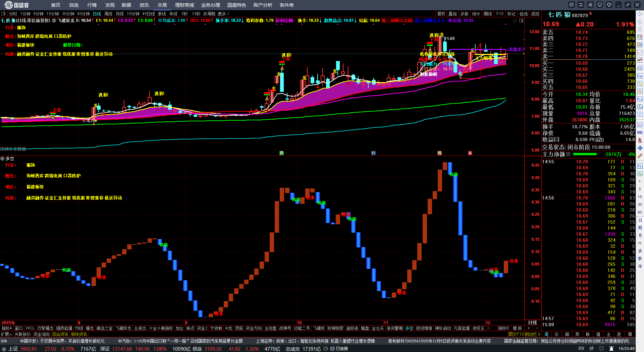Click the 主力净额 detail icon

coord(568,154)
